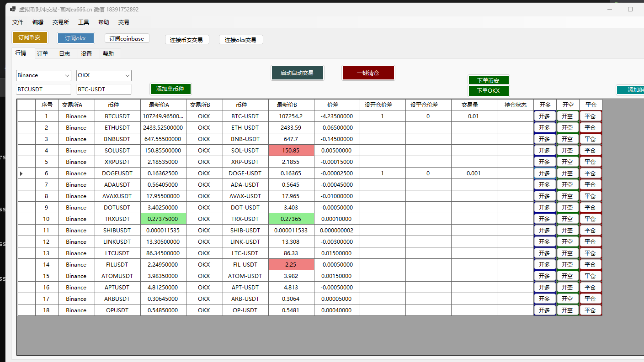Click the 订阅coinbase button
The width and height of the screenshot is (644, 362).
pyautogui.click(x=127, y=38)
